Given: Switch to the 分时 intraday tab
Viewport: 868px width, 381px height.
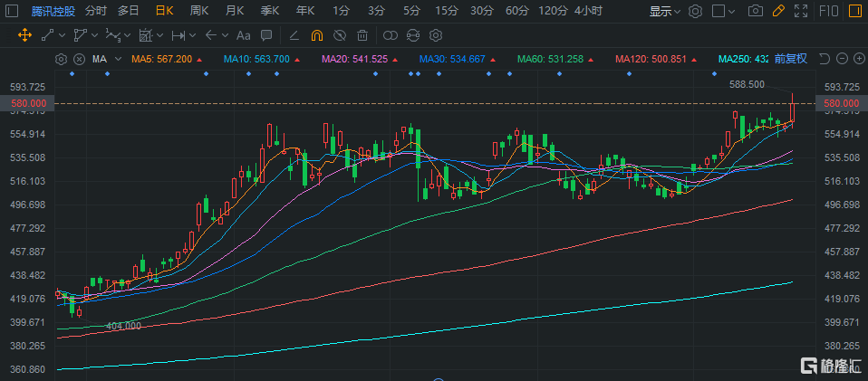Looking at the screenshot, I should [x=95, y=12].
